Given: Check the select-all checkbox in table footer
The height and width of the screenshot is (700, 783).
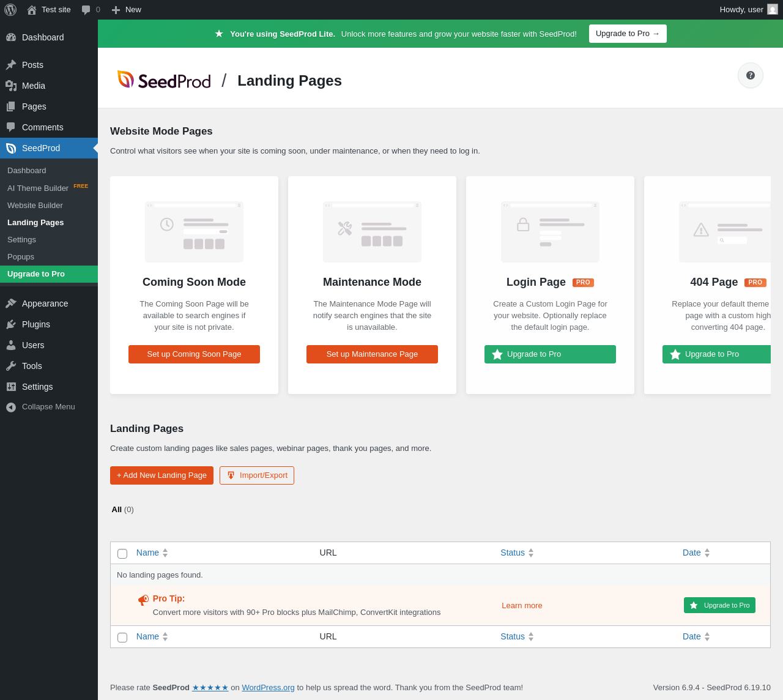Looking at the screenshot, I should pos(122,637).
